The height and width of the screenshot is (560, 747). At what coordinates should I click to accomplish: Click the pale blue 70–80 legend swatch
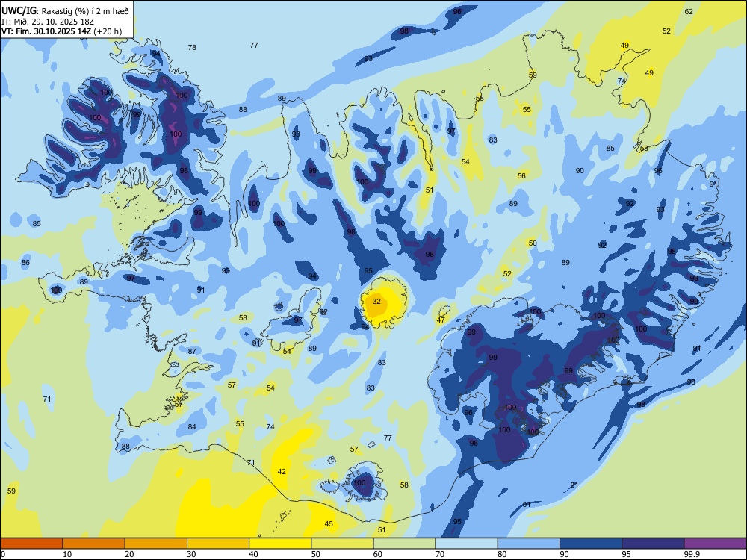coord(466,544)
